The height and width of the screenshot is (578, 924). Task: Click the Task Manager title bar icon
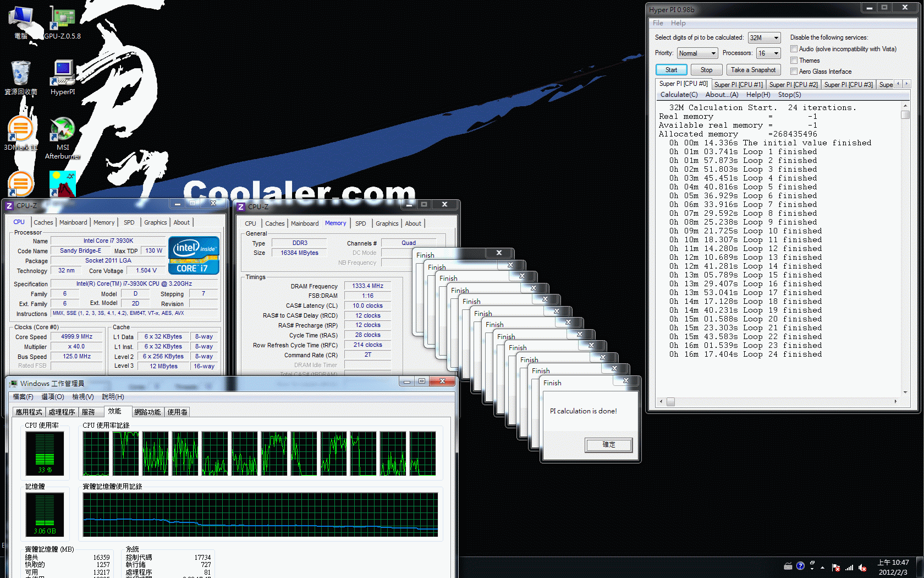click(x=13, y=383)
